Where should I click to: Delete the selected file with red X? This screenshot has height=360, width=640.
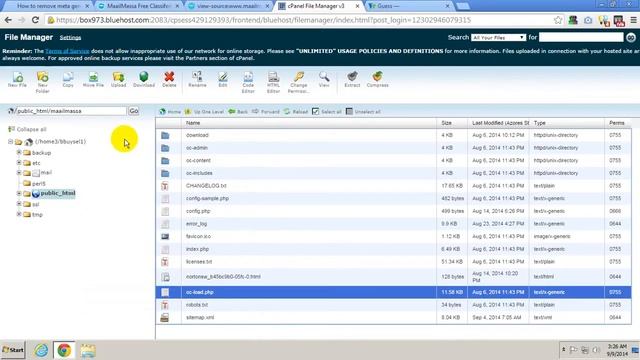[169, 79]
